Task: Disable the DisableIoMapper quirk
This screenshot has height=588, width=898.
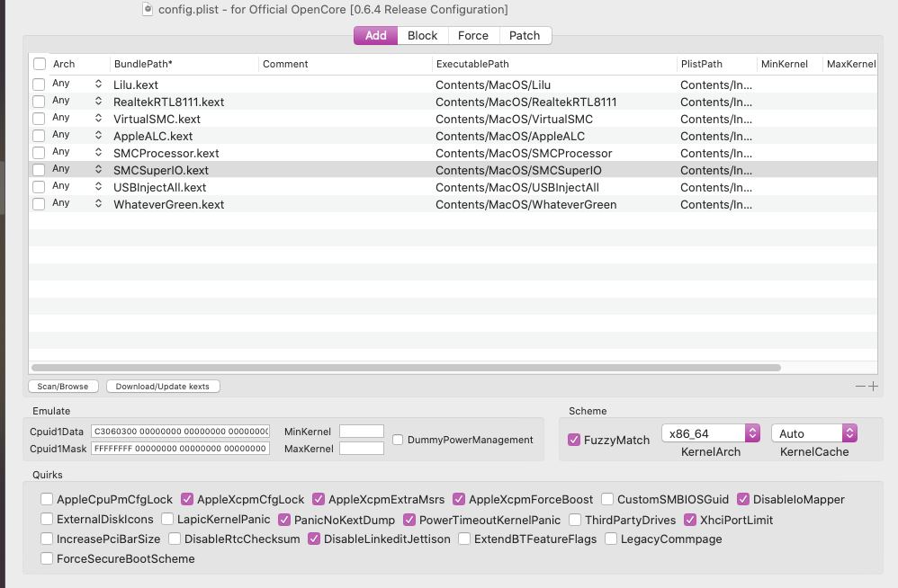Action: (x=743, y=499)
